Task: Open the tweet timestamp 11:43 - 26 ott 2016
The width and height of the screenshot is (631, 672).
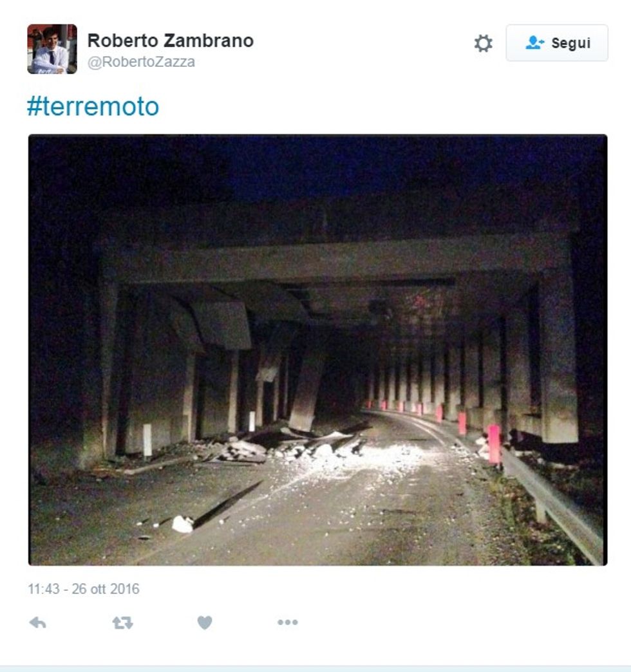Action: 84,589
